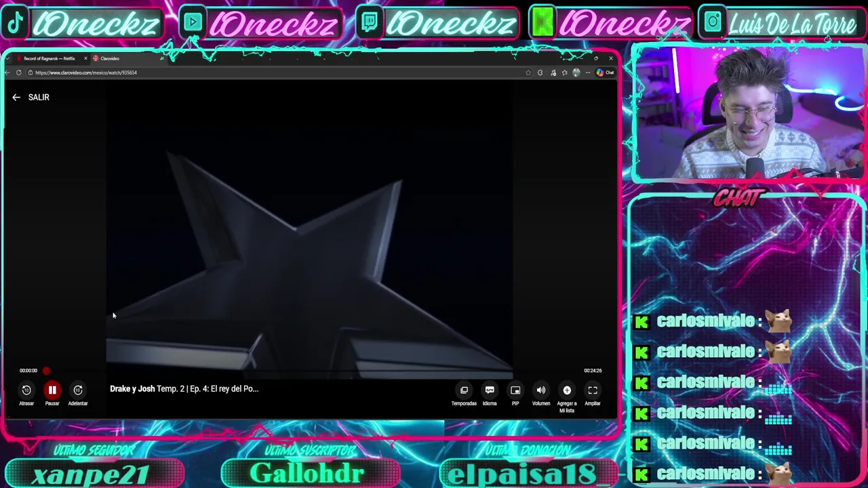Close the Clarovideo tab
This screenshot has height=488, width=868.
pos(162,59)
